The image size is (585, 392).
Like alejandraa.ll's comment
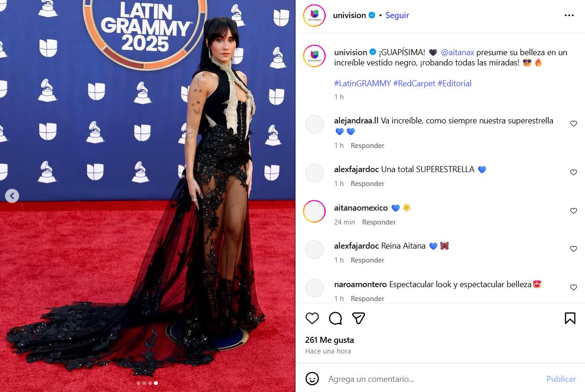[x=573, y=124]
